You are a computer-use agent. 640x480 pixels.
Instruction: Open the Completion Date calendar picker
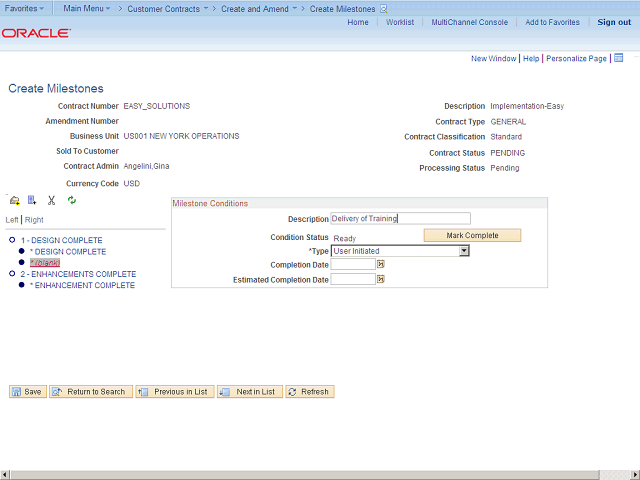tap(380, 264)
